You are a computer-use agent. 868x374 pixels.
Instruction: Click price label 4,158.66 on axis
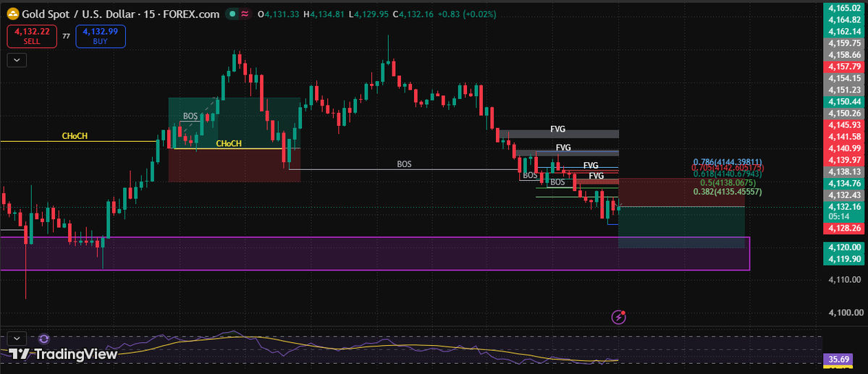click(844, 55)
